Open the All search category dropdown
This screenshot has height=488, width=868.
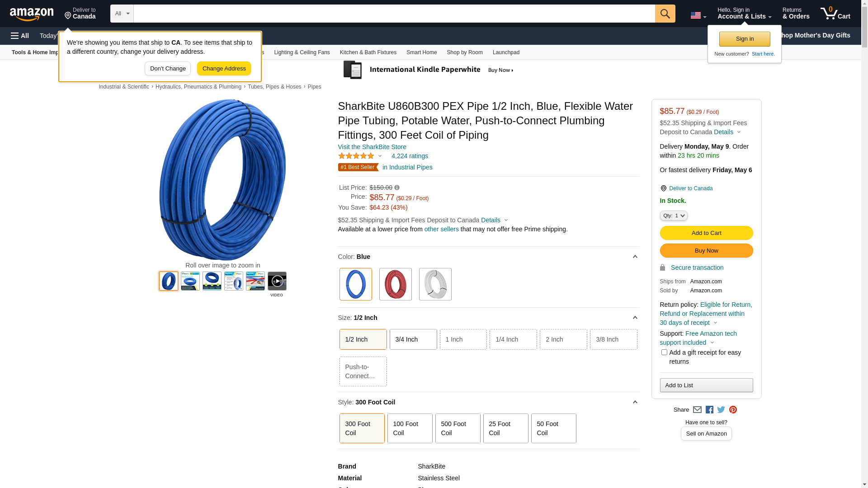122,14
